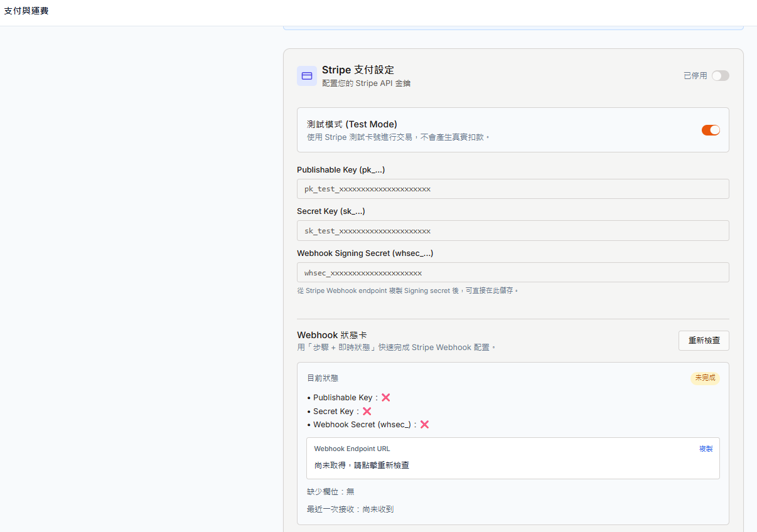Click the 支付與運費 page title
Image resolution: width=757 pixels, height=532 pixels.
click(x=26, y=11)
